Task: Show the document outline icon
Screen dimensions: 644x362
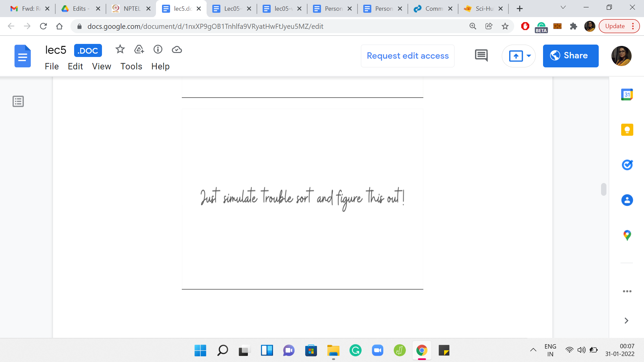Action: 18,101
